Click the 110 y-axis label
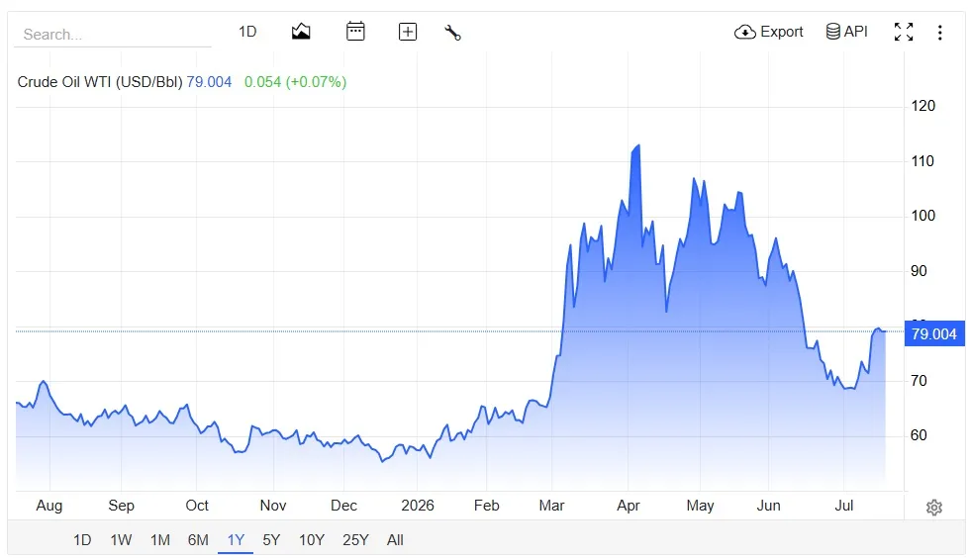This screenshot has width=969, height=560. (922, 161)
